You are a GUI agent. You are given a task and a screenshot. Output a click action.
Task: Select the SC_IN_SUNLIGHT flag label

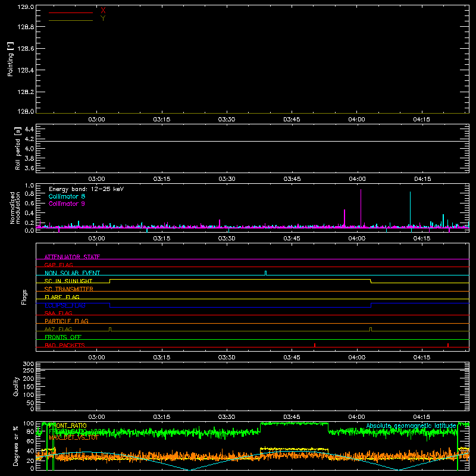68,281
